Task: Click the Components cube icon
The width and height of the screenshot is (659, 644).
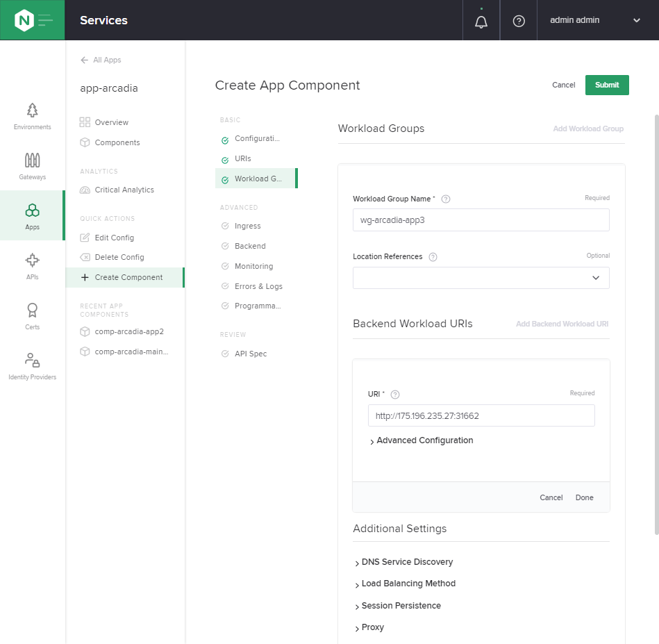Action: click(85, 142)
